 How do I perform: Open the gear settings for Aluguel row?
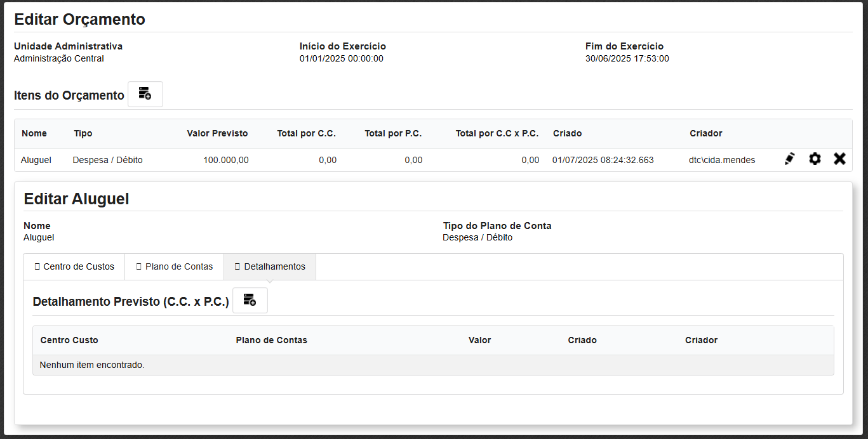pyautogui.click(x=815, y=159)
